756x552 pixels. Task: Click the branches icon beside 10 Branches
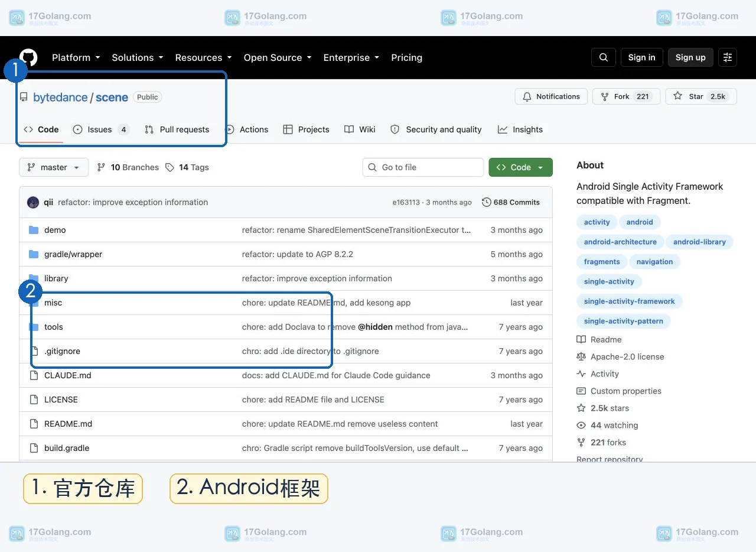pos(102,167)
